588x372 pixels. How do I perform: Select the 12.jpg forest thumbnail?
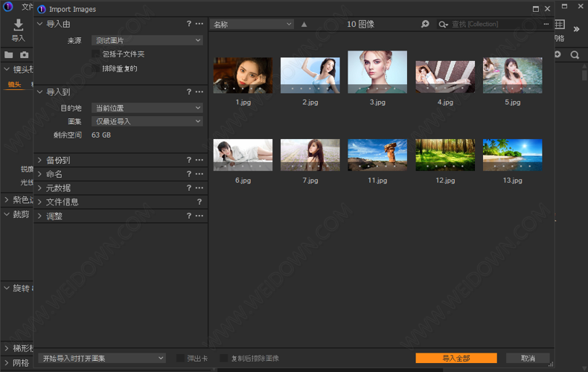coord(445,155)
